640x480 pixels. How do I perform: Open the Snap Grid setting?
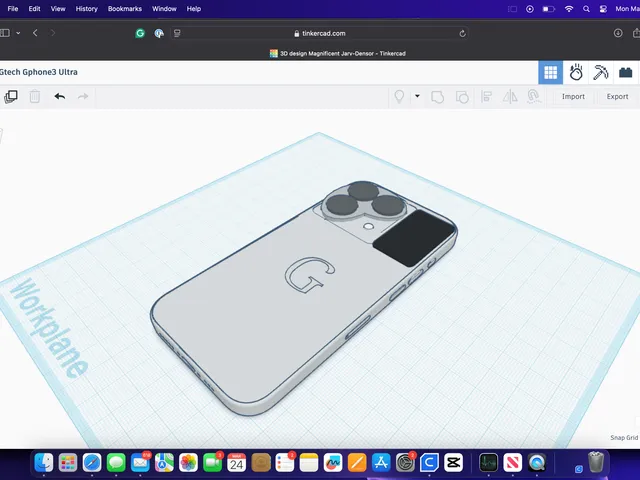pyautogui.click(x=624, y=438)
